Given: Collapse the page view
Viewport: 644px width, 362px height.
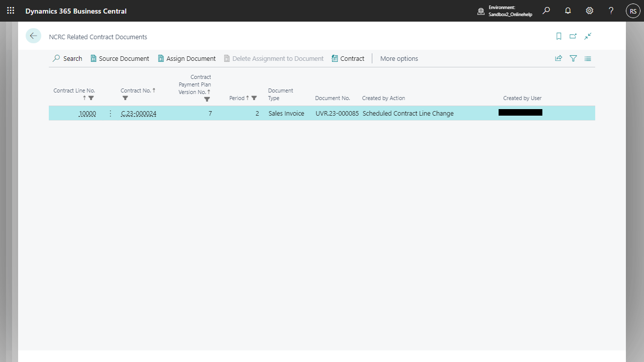Looking at the screenshot, I should coord(588,36).
